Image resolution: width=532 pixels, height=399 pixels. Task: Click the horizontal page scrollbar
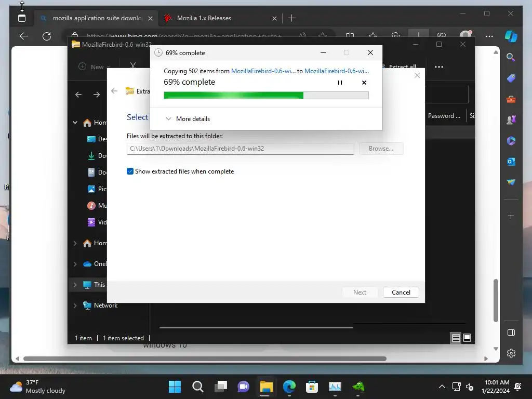click(x=205, y=358)
